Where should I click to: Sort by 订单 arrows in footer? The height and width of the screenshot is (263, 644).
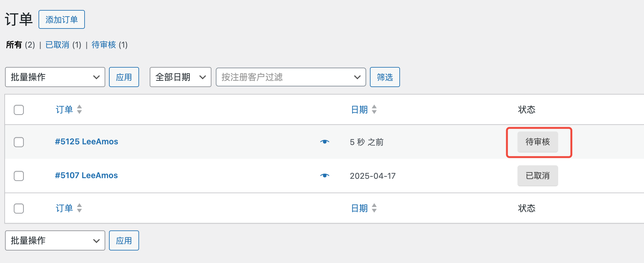[x=79, y=208]
